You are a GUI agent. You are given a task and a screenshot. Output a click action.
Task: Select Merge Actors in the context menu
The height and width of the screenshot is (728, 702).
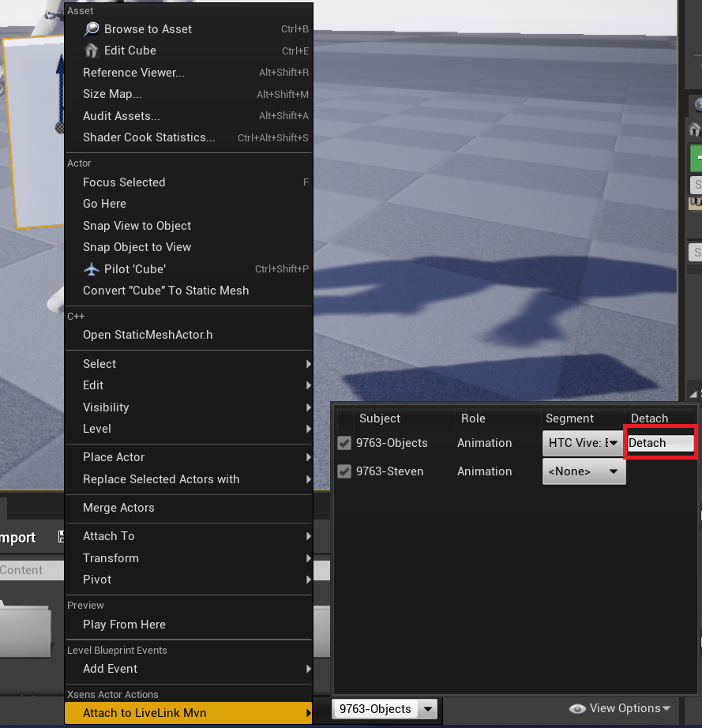(119, 508)
